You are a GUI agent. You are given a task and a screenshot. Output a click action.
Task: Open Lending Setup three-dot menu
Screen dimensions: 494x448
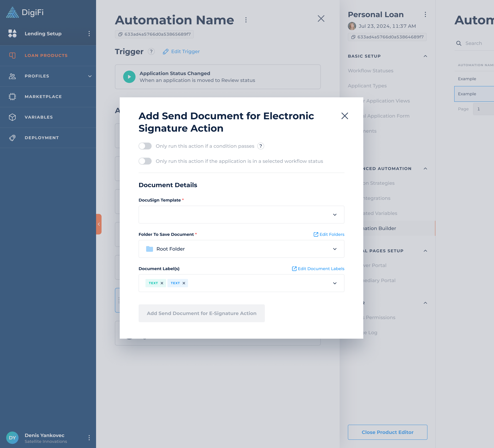click(89, 34)
